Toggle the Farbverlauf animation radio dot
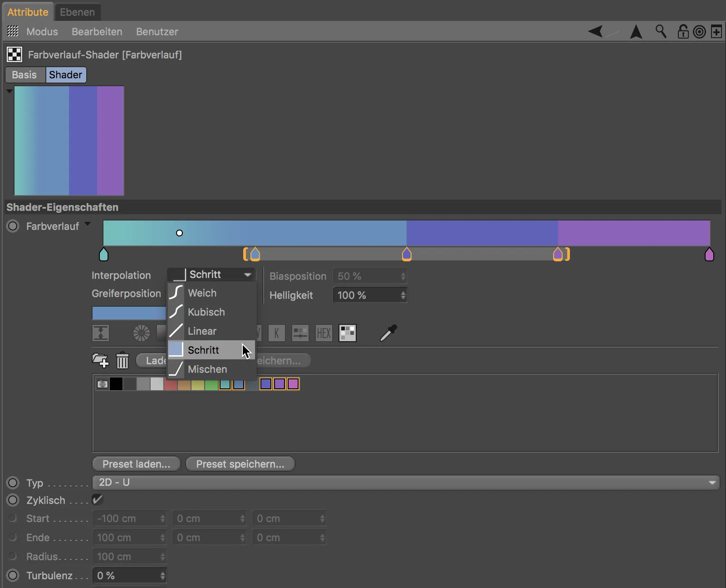726x588 pixels. pos(13,226)
